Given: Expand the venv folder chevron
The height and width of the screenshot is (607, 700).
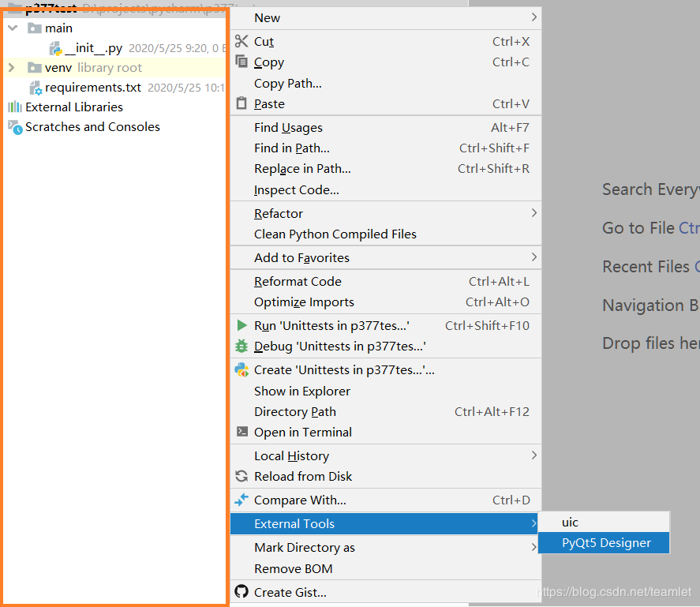Looking at the screenshot, I should [12, 67].
